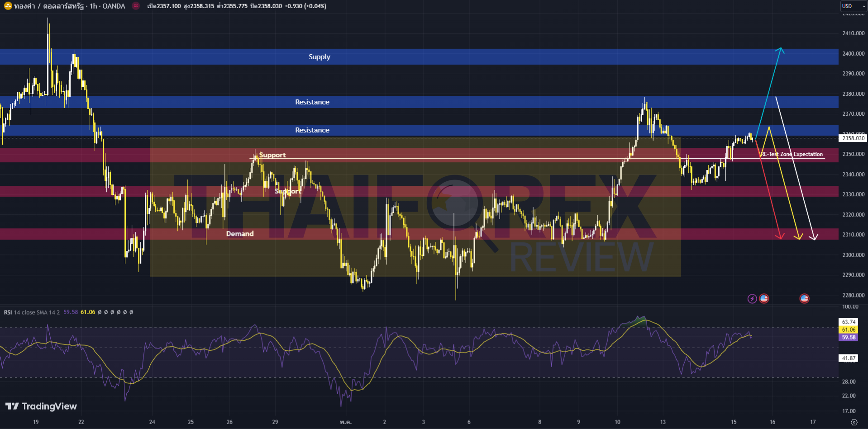
Task: Click the 2310.000 price axis label
Action: (854, 235)
